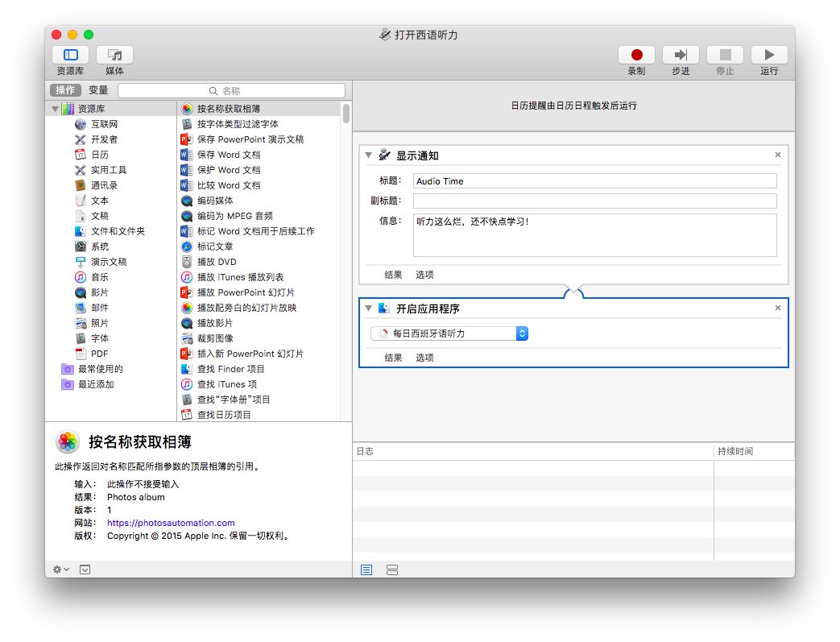The image size is (840, 642).
Task: Toggle the Library (资源库) panel button
Action: 70,55
